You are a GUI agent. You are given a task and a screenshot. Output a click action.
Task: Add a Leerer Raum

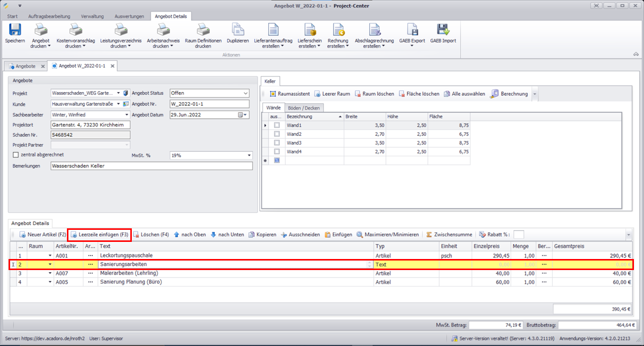coord(332,94)
